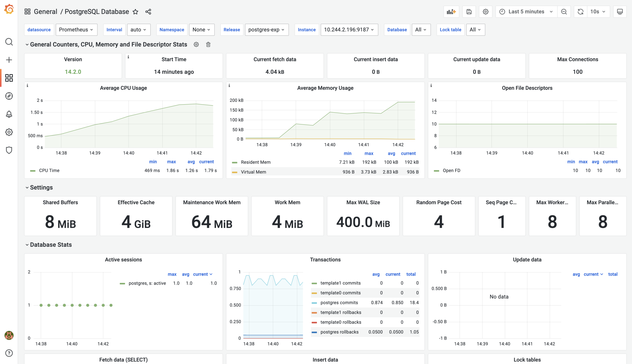
Task: Enable TV kiosk mode with the monitor icon
Action: point(620,11)
